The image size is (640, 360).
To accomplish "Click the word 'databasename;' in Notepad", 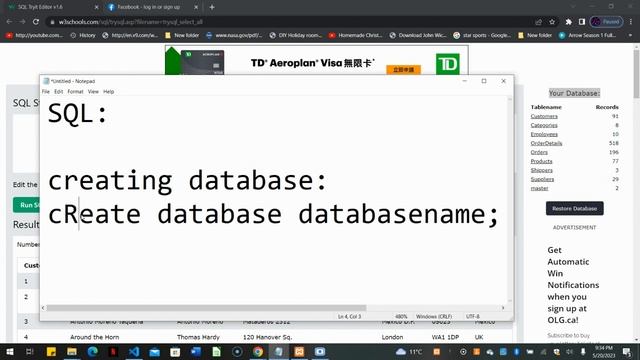I will pyautogui.click(x=398, y=214).
